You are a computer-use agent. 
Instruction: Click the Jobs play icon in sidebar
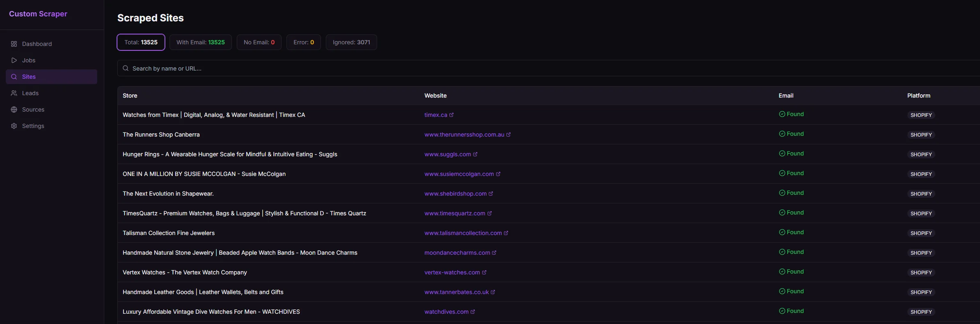tap(14, 60)
